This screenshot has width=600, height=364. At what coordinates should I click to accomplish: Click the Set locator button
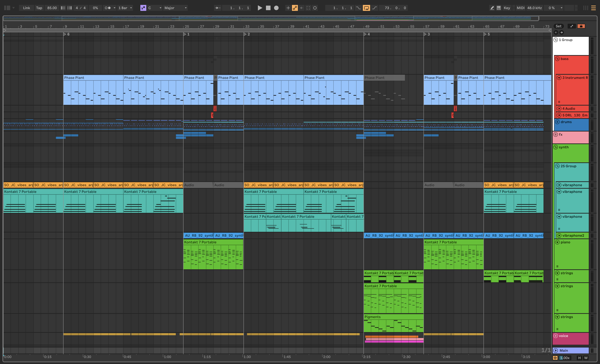(x=558, y=26)
